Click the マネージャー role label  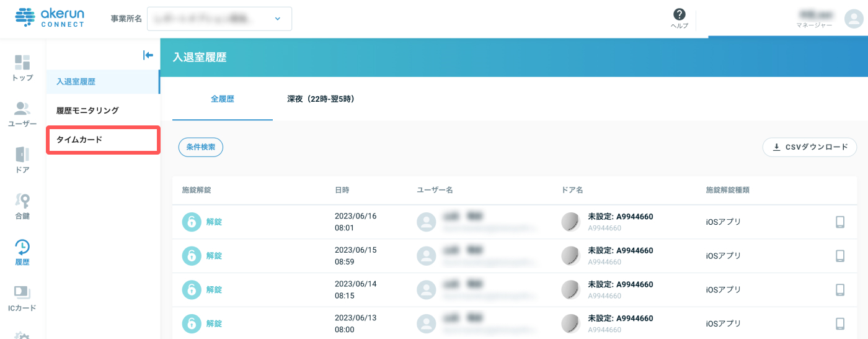pyautogui.click(x=814, y=25)
